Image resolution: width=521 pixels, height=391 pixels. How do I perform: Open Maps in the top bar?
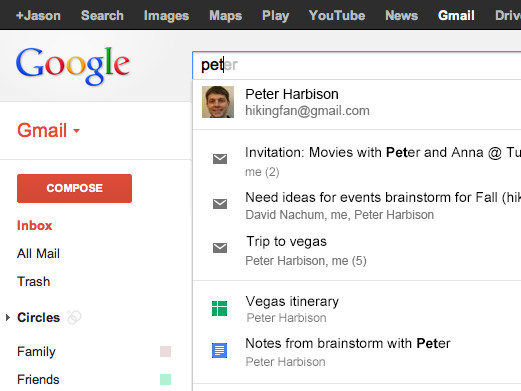(x=225, y=16)
